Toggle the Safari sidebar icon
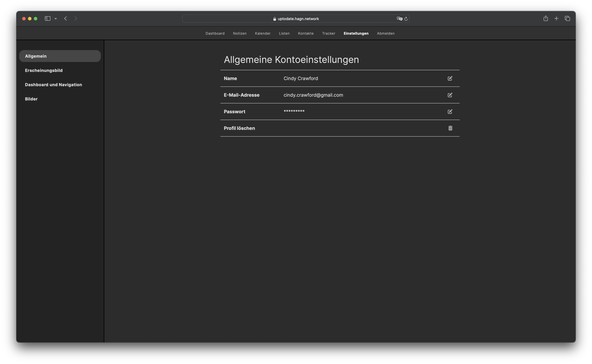The height and width of the screenshot is (364, 592). (x=47, y=18)
